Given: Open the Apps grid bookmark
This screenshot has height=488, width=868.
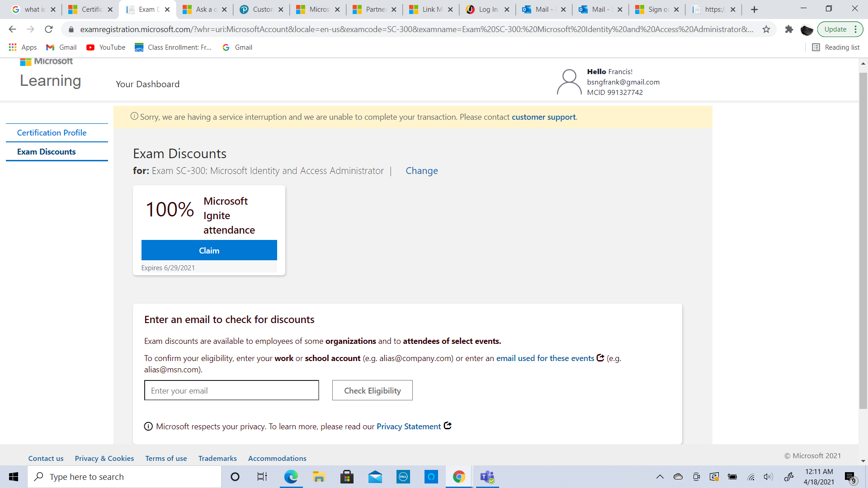Looking at the screenshot, I should (23, 47).
